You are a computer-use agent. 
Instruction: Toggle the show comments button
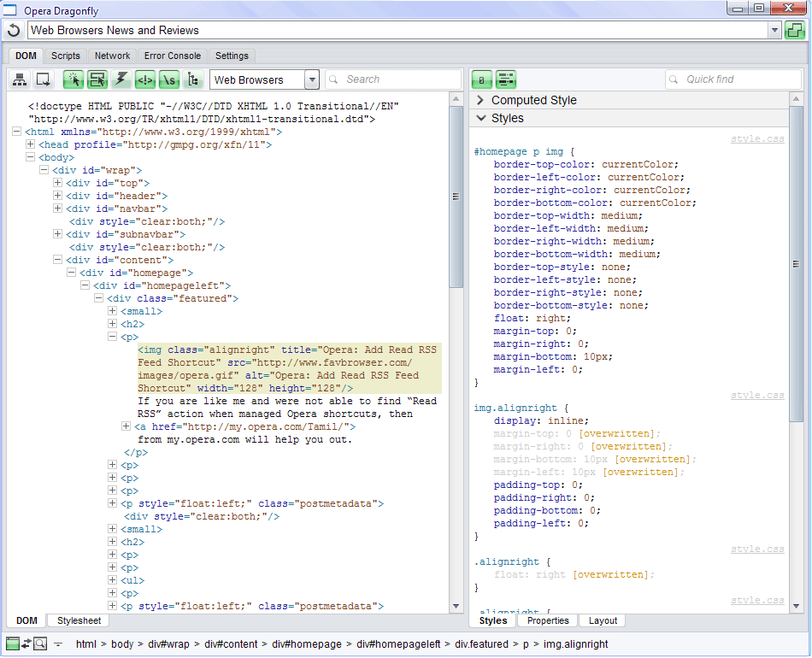pyautogui.click(x=145, y=79)
